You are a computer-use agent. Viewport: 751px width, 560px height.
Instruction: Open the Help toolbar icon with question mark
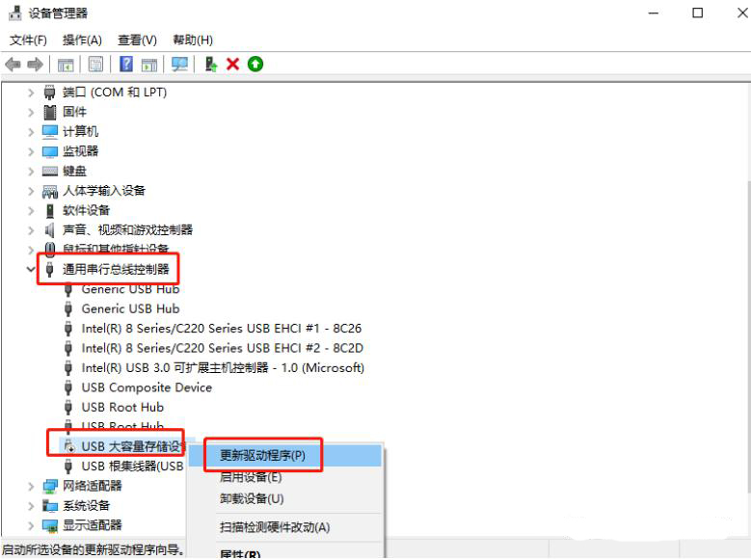pyautogui.click(x=126, y=64)
